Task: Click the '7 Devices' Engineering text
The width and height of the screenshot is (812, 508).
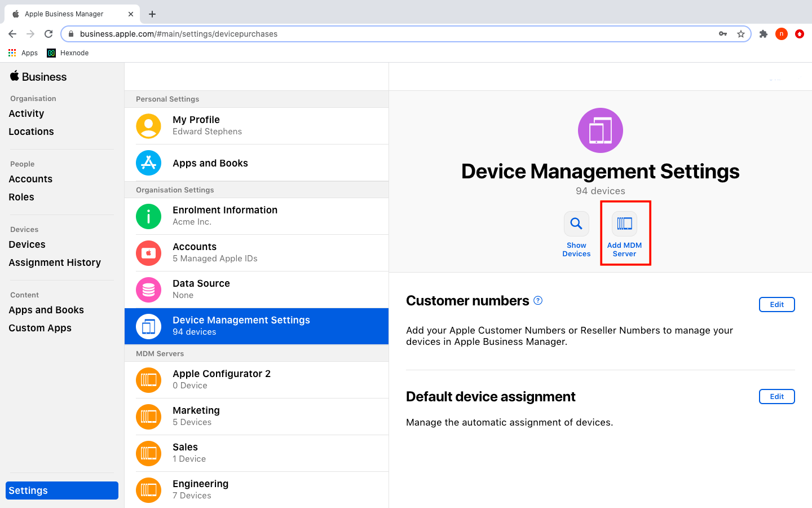Action: click(x=192, y=496)
